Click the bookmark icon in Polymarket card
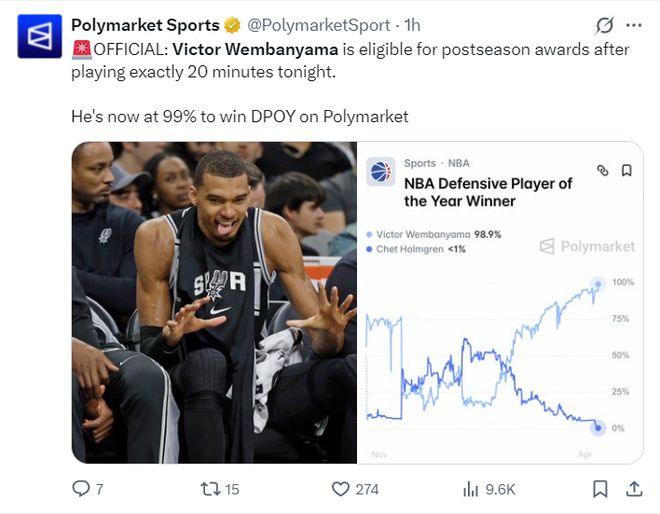This screenshot has width=660, height=514. pyautogui.click(x=626, y=170)
